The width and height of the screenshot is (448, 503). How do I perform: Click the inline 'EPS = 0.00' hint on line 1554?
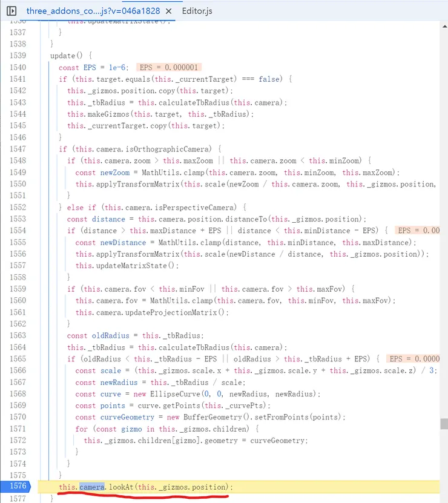418,231
